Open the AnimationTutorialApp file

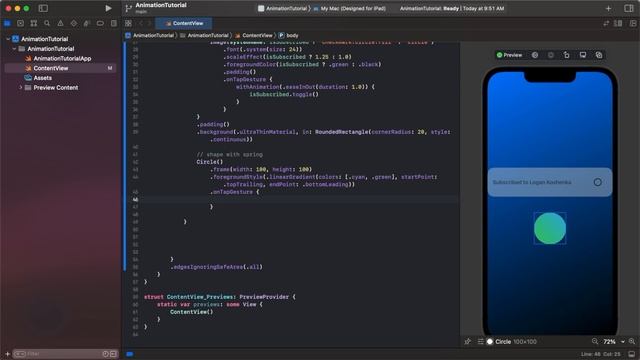(x=62, y=58)
